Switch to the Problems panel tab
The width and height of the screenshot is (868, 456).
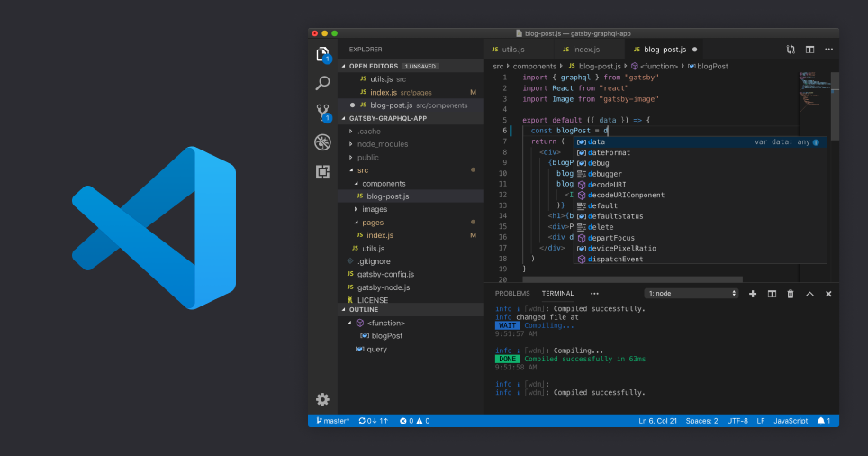coord(512,294)
